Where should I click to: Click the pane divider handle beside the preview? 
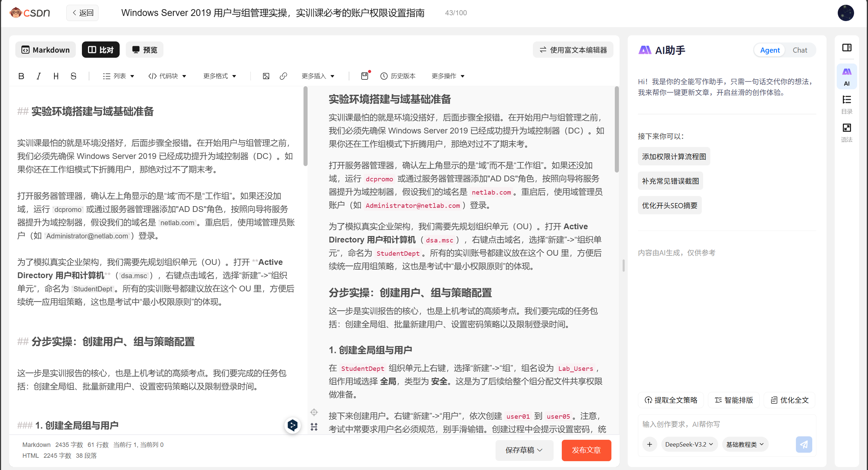click(x=623, y=266)
